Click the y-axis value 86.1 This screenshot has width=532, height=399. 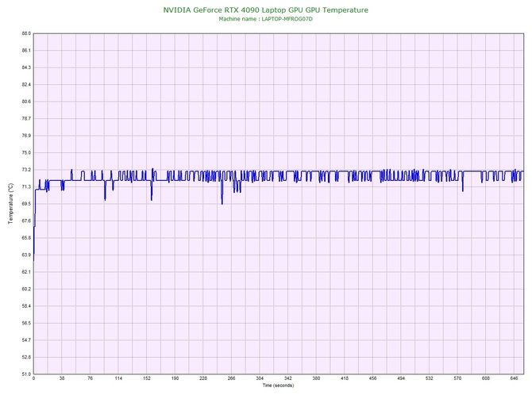pos(26,51)
